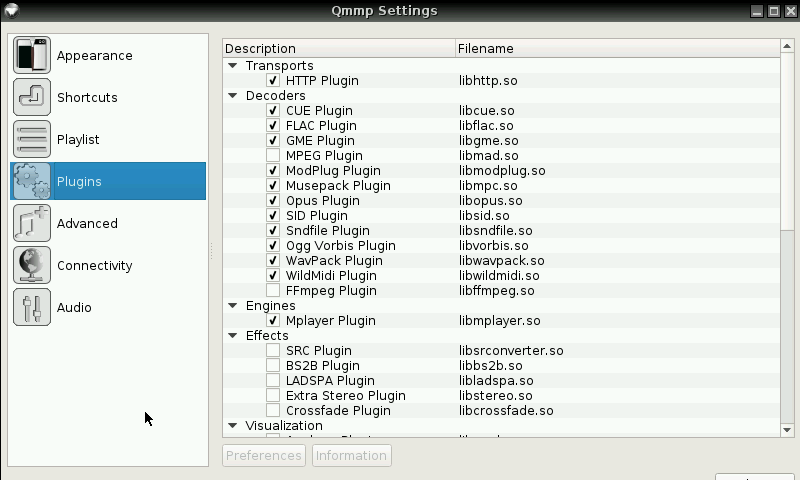Enable the FFmpeg Plugin checkbox
This screenshot has height=480, width=800.
tap(273, 290)
